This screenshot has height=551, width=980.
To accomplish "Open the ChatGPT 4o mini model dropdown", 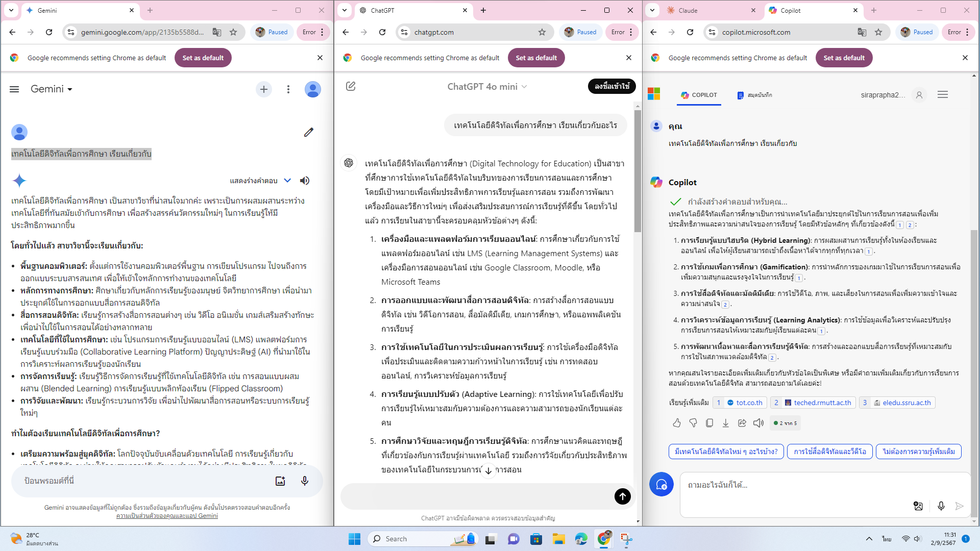I will [487, 87].
